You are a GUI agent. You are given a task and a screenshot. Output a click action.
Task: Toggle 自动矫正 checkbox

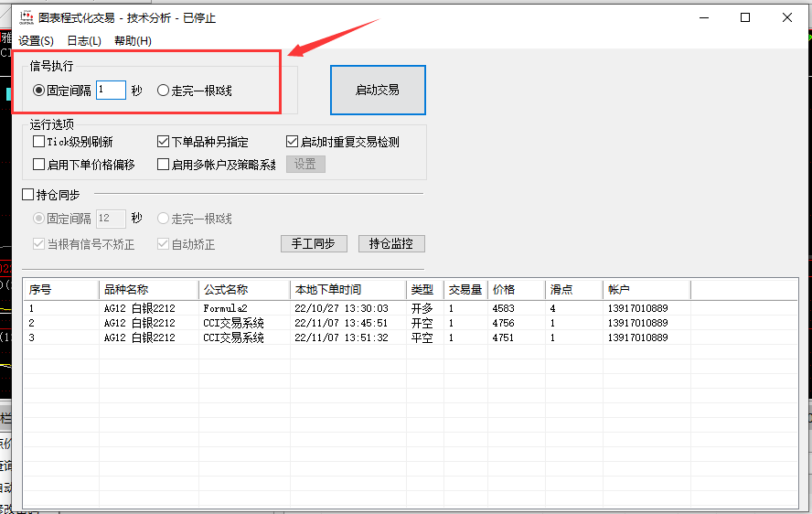pos(163,244)
